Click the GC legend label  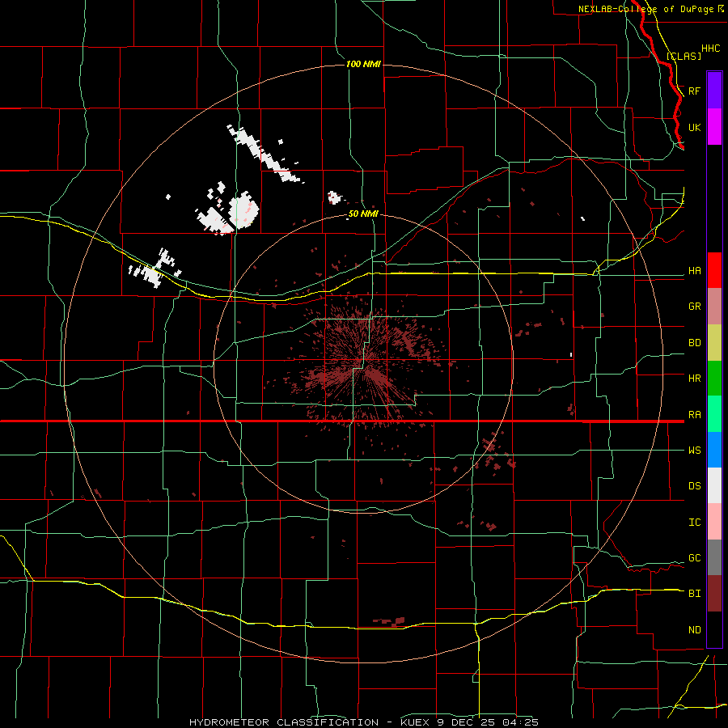point(695,558)
